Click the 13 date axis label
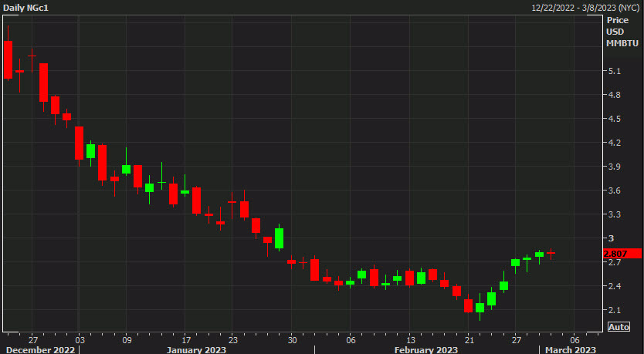Screen dimensions: 644x354 [411, 340]
